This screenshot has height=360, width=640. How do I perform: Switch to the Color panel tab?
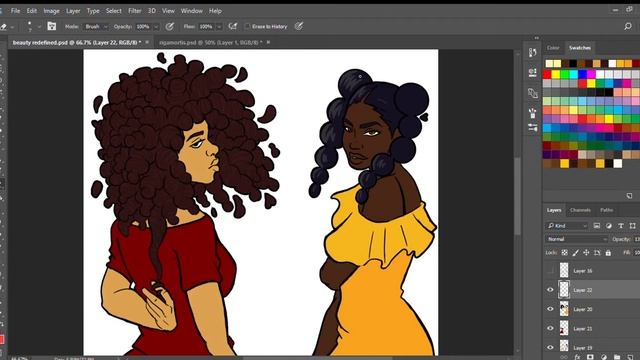click(553, 48)
